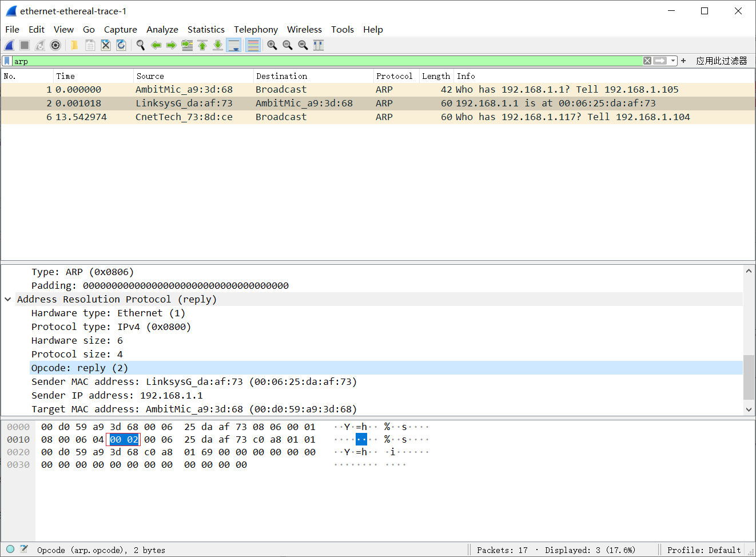Screen dimensions: 756x557
Task: Jump to the last packet icon
Action: click(x=218, y=45)
